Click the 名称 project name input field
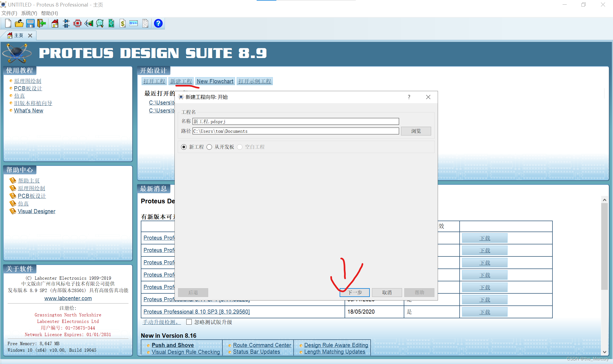 [296, 121]
